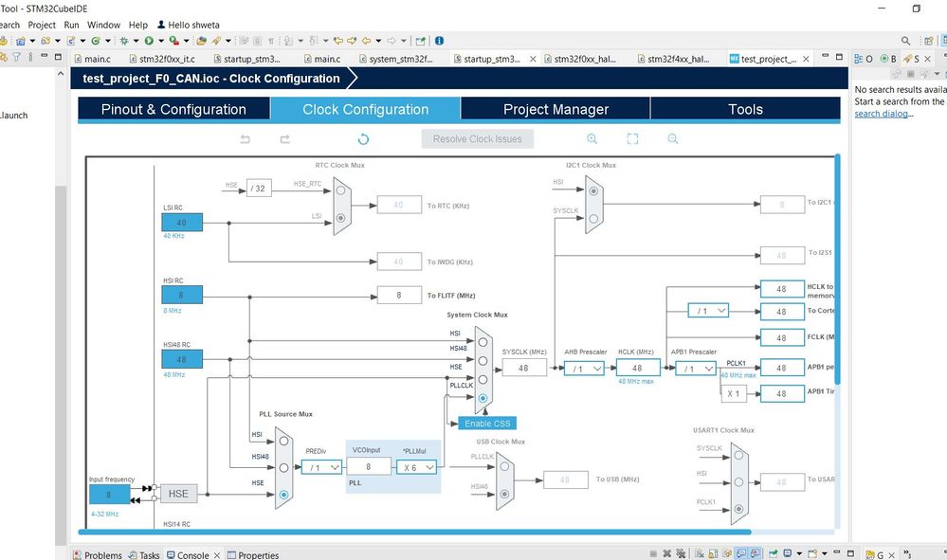947x560 pixels.
Task: Maximize the editor area using the maximize icon
Action: (839, 57)
